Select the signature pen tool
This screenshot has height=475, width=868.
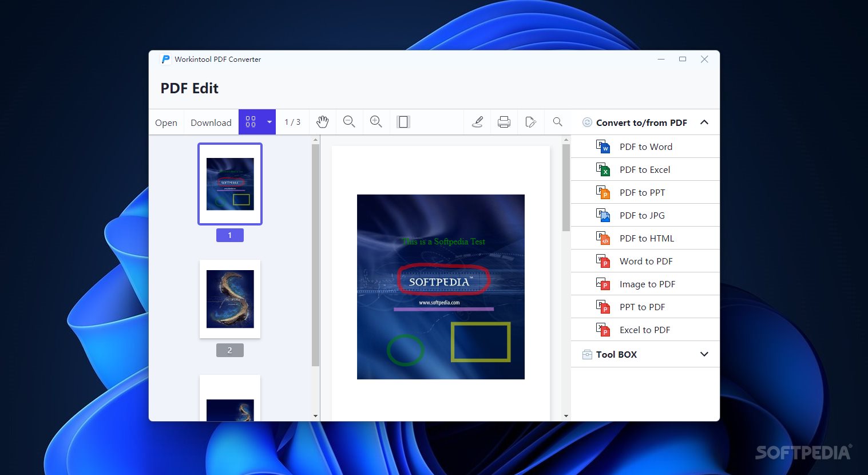[x=477, y=122]
